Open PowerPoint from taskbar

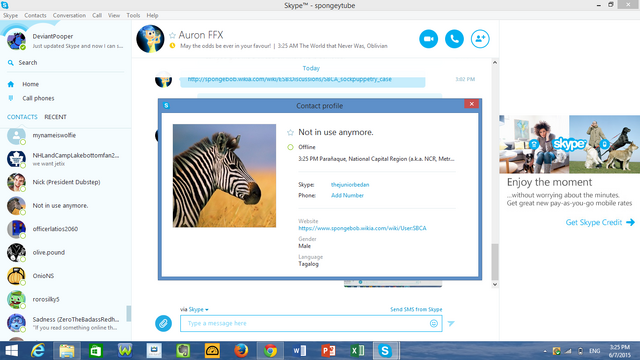point(328,351)
